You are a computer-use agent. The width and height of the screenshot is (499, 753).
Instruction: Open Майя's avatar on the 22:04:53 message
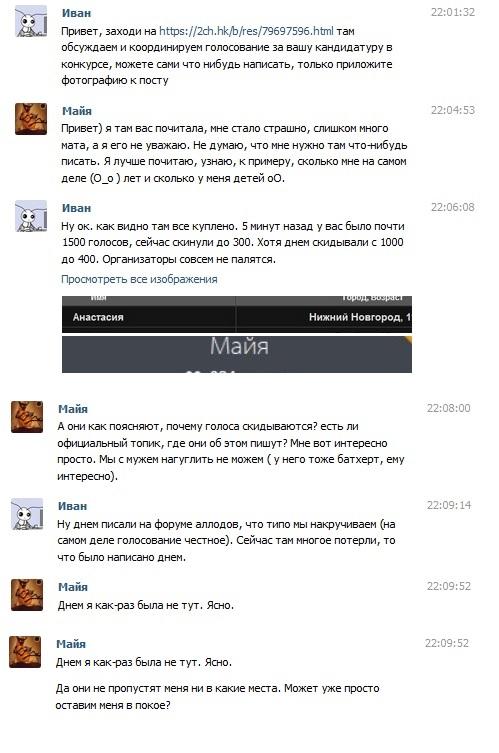31,119
